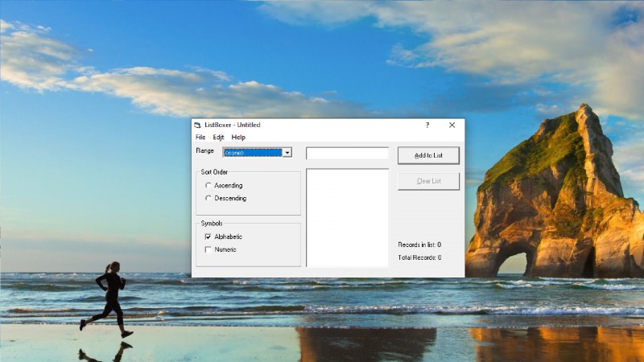Viewport: 644px width, 362px height.
Task: Open the Edit menu
Action: [218, 137]
